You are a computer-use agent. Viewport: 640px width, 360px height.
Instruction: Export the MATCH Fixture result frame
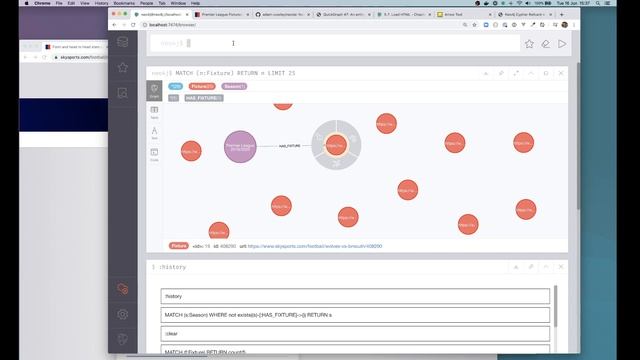pos(486,73)
